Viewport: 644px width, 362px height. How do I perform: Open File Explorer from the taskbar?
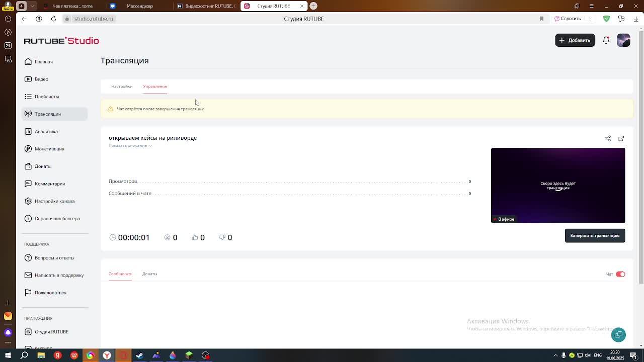pos(41,355)
